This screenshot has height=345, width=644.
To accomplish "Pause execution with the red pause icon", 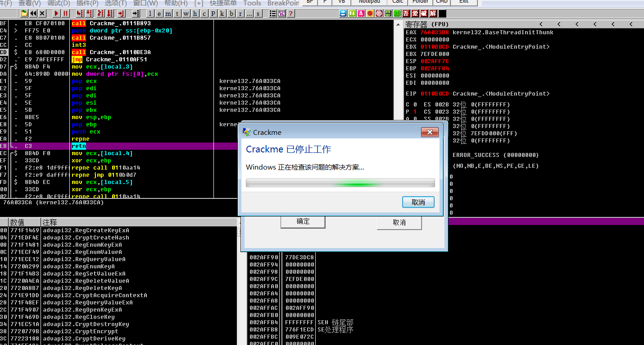I will tap(66, 14).
